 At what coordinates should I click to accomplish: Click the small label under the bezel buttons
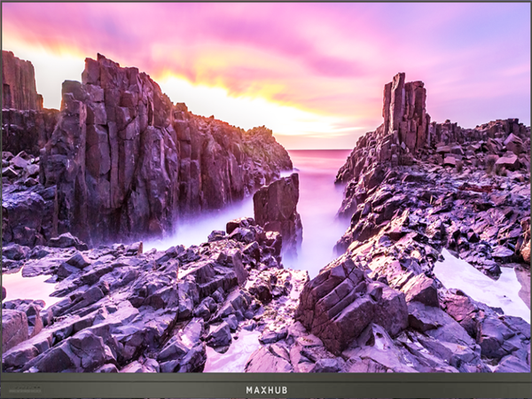(25, 391)
